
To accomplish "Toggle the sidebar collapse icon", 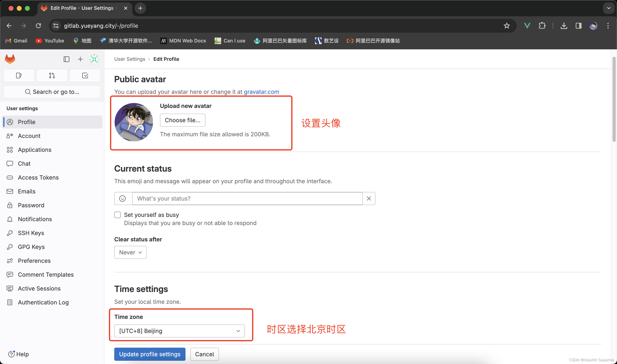I will [x=67, y=59].
